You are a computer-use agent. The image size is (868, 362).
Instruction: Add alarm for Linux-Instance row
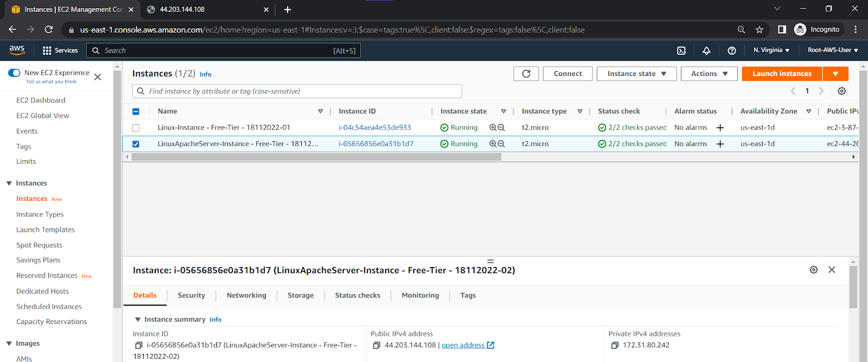[x=720, y=128]
